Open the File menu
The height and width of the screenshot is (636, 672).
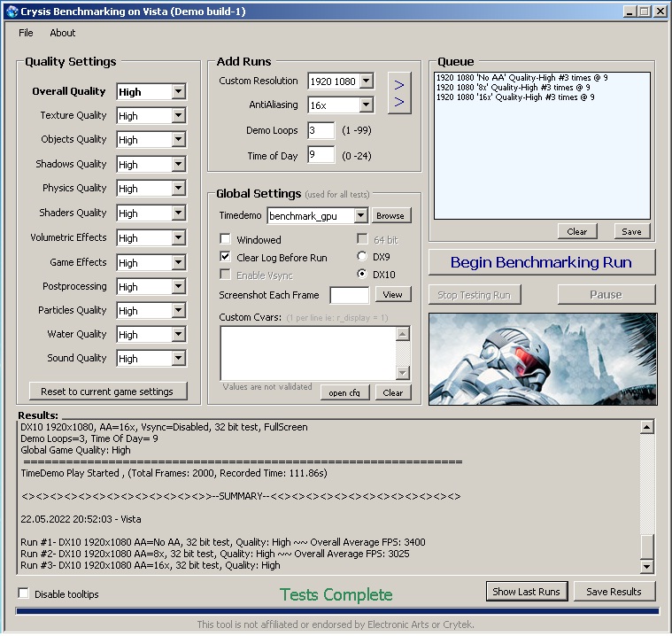click(26, 33)
